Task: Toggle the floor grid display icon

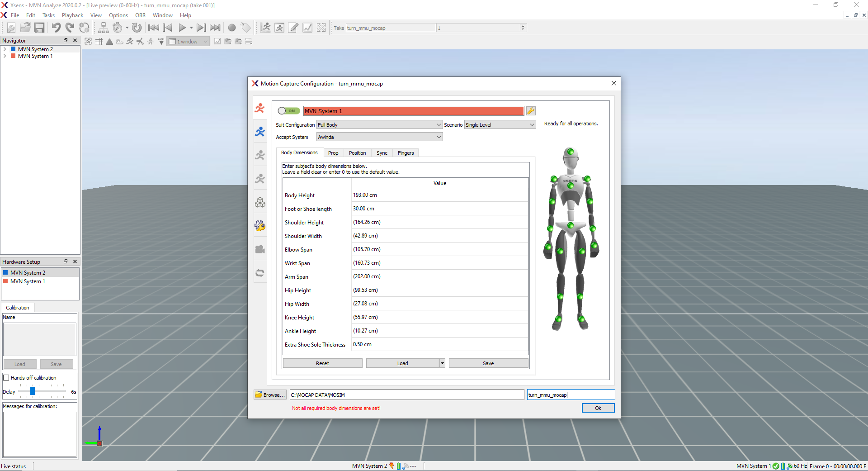Action: tap(99, 42)
